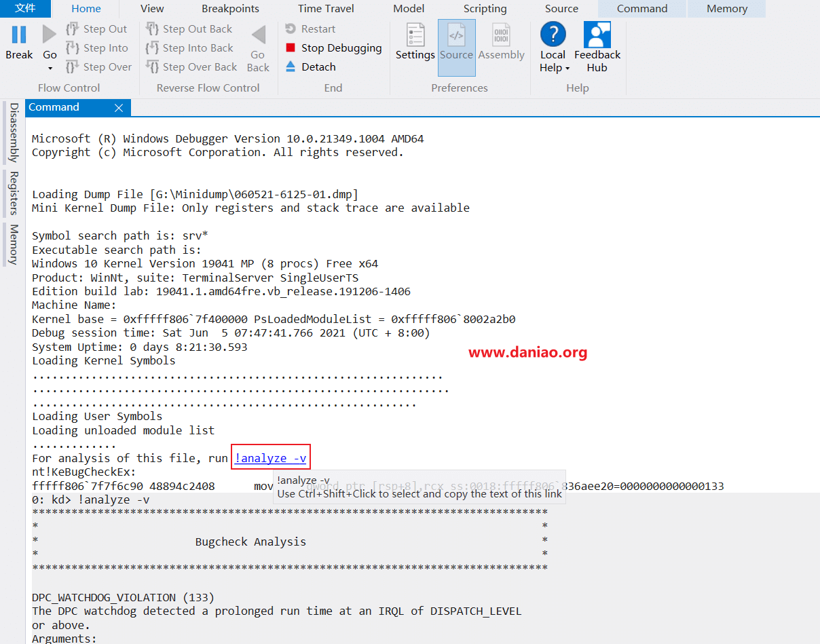Switch to the Time Travel tab

pos(326,9)
